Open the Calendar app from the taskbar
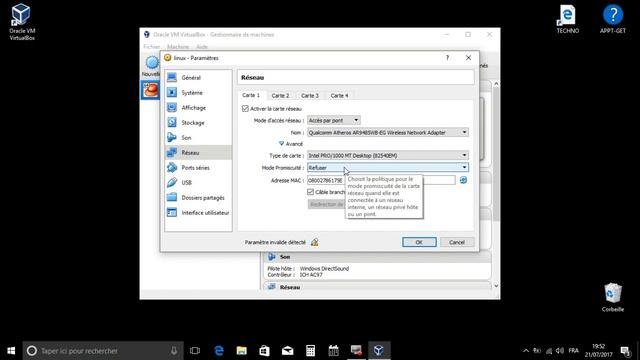Image resolution: width=640 pixels, height=360 pixels. point(333,351)
